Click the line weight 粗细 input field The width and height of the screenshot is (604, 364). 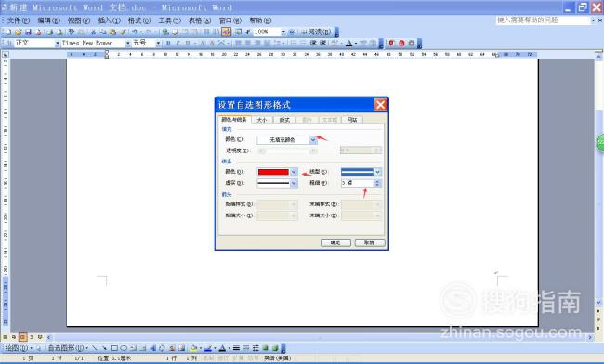[357, 183]
